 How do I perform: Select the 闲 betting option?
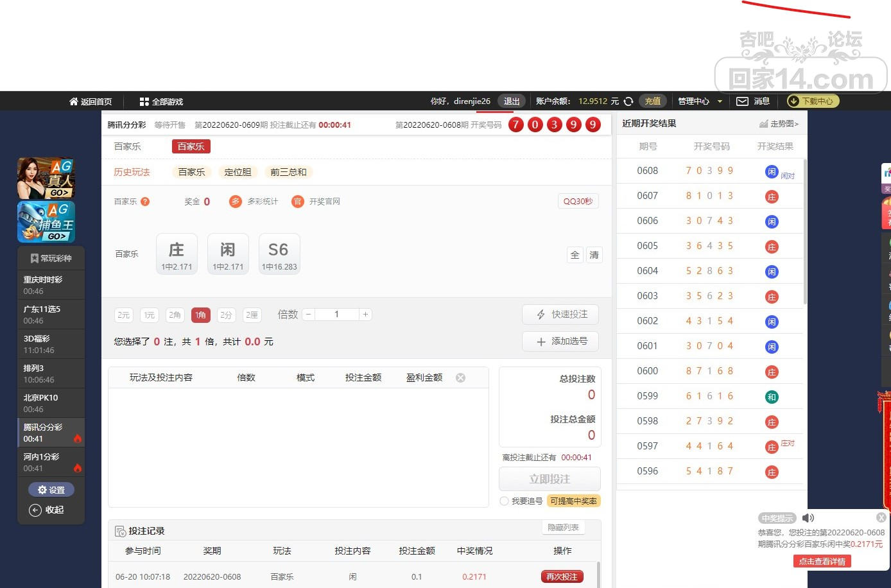[x=228, y=254]
